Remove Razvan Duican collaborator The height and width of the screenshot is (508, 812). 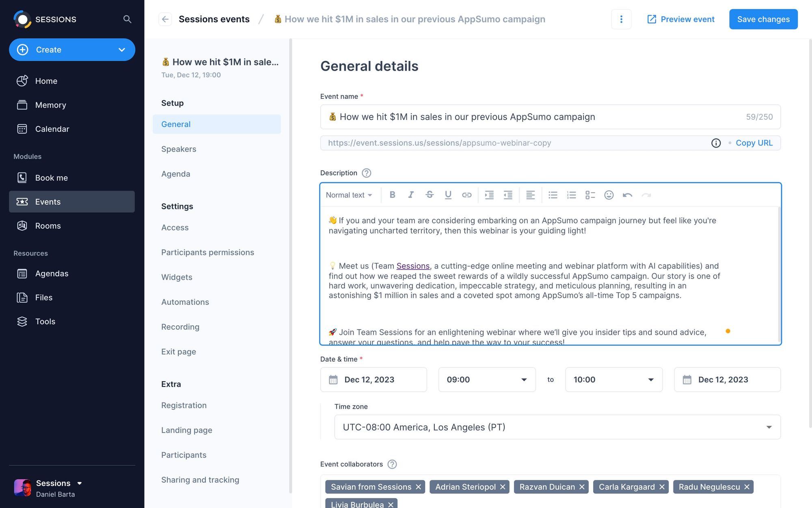tap(582, 487)
